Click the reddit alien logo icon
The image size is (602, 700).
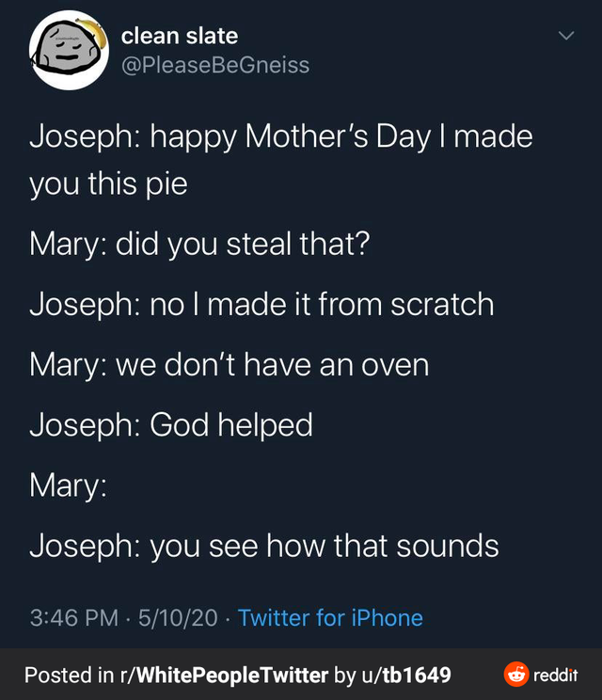[516, 674]
